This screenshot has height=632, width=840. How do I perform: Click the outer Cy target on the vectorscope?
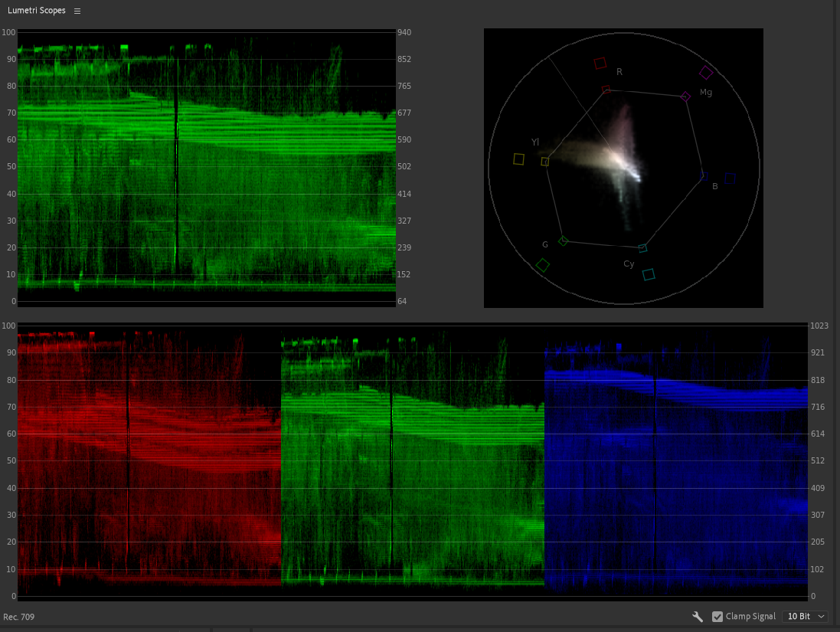click(648, 274)
